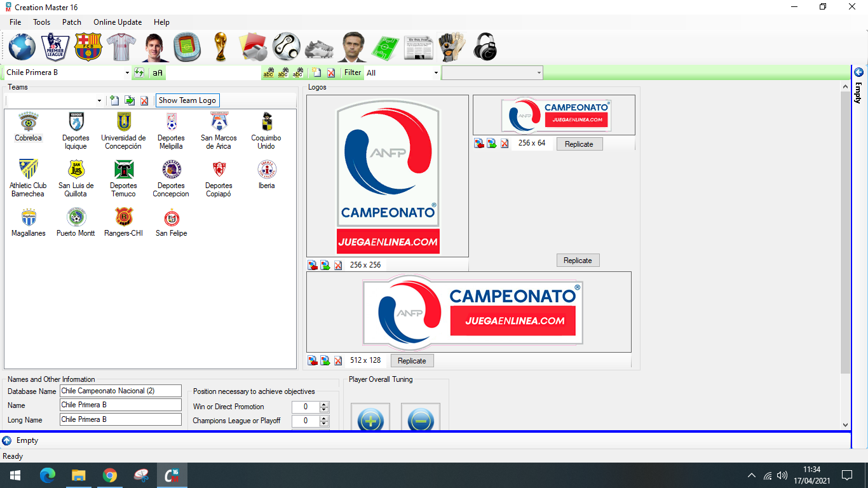Image resolution: width=868 pixels, height=488 pixels.
Task: Click the refresh league list icon
Action: pos(139,72)
